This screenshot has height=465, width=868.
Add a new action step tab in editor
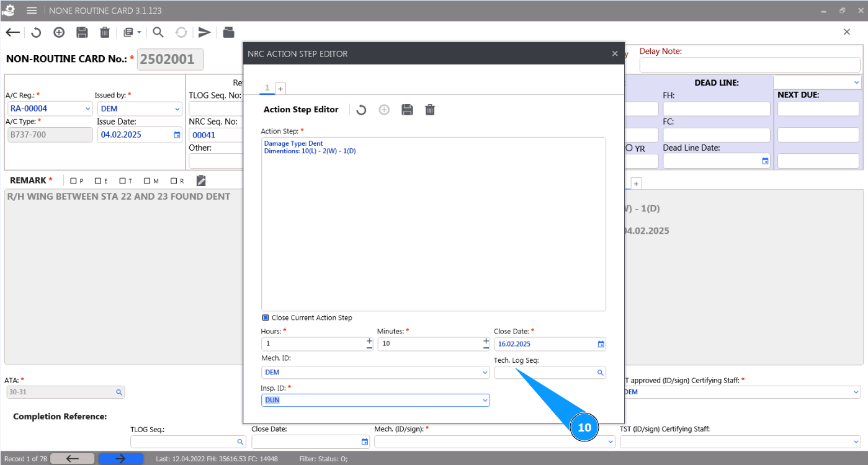click(280, 89)
